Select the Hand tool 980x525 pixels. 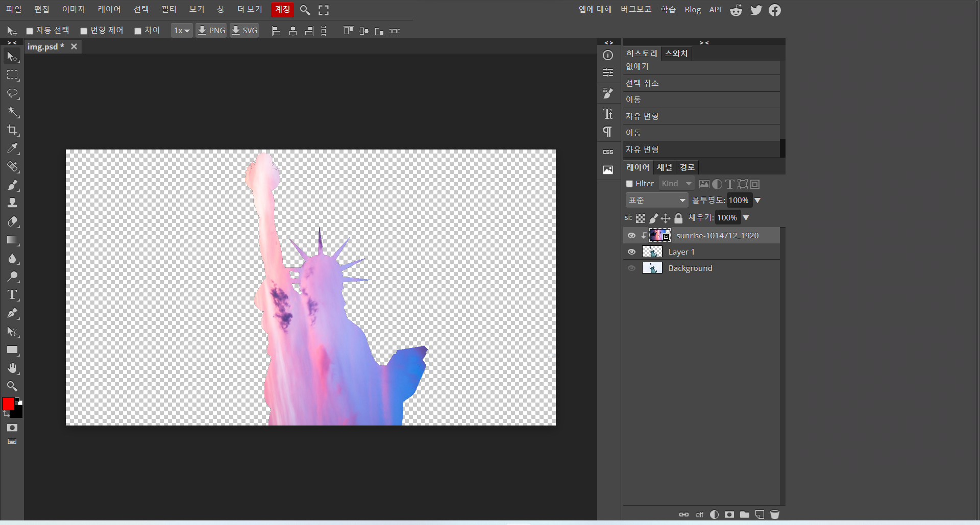13,368
